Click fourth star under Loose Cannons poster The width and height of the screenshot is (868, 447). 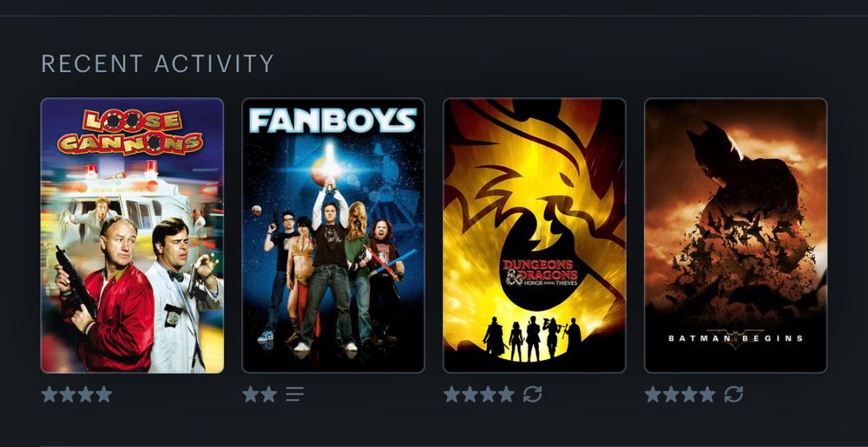coord(103,394)
